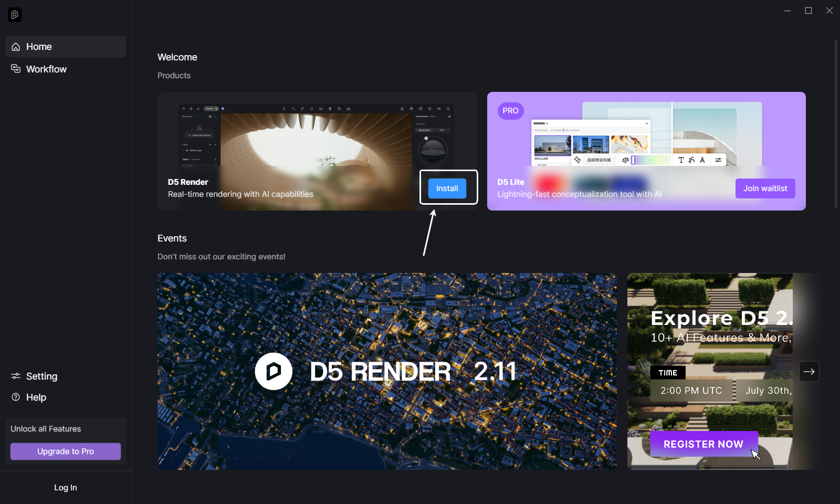This screenshot has width=840, height=504.
Task: Click the vertical scrollbar on the right
Action: click(836, 124)
